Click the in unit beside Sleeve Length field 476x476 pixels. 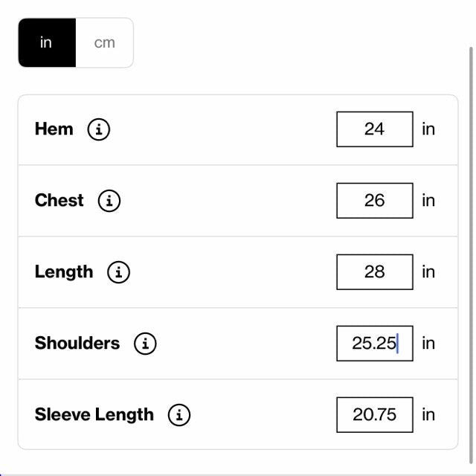pyautogui.click(x=428, y=415)
